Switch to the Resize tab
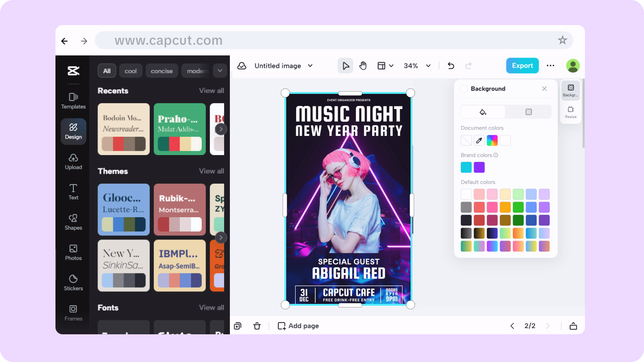 [571, 113]
